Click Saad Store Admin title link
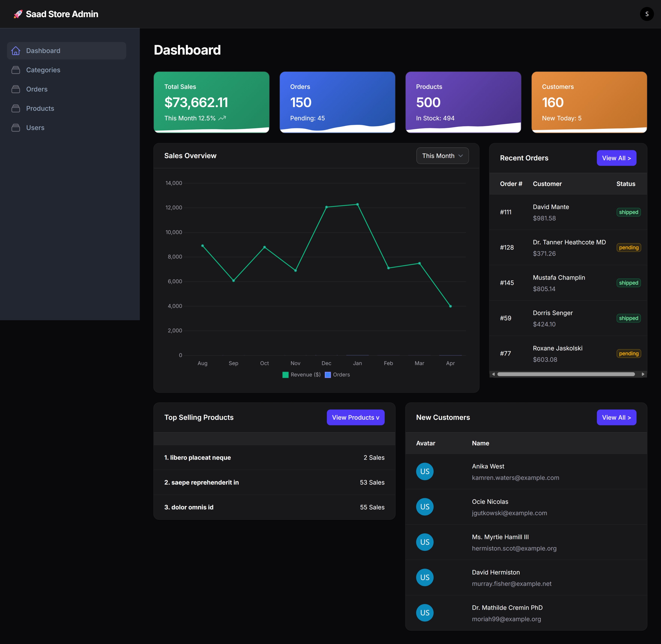The image size is (661, 644). (x=62, y=14)
